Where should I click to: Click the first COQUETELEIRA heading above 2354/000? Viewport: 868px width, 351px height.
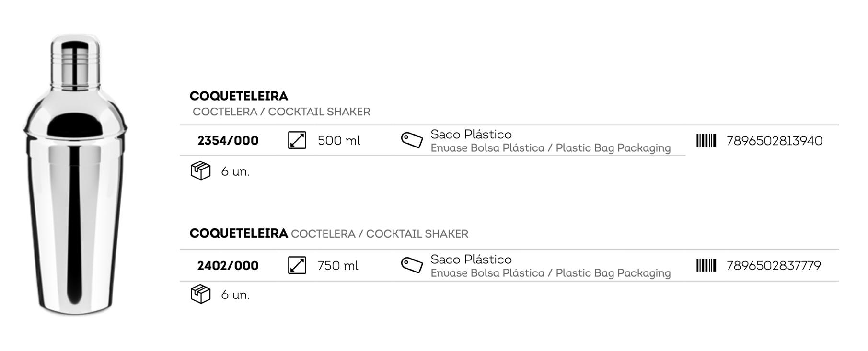pyautogui.click(x=239, y=96)
